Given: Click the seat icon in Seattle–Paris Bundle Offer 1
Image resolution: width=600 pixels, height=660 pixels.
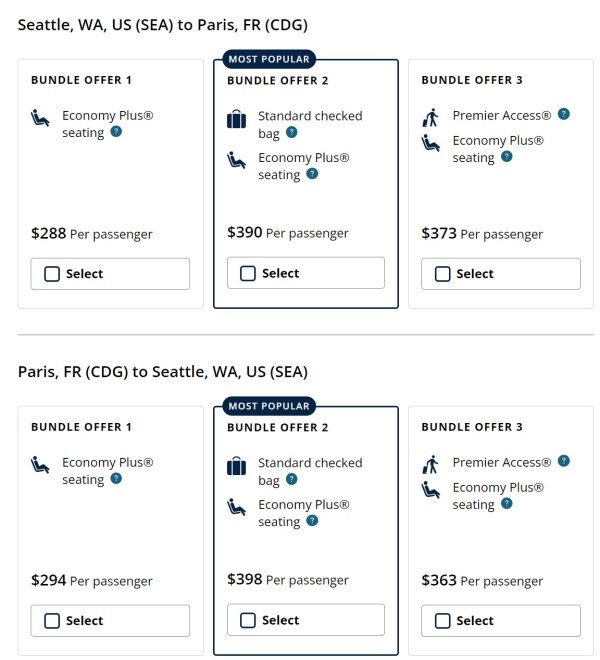Looking at the screenshot, I should pyautogui.click(x=41, y=120).
